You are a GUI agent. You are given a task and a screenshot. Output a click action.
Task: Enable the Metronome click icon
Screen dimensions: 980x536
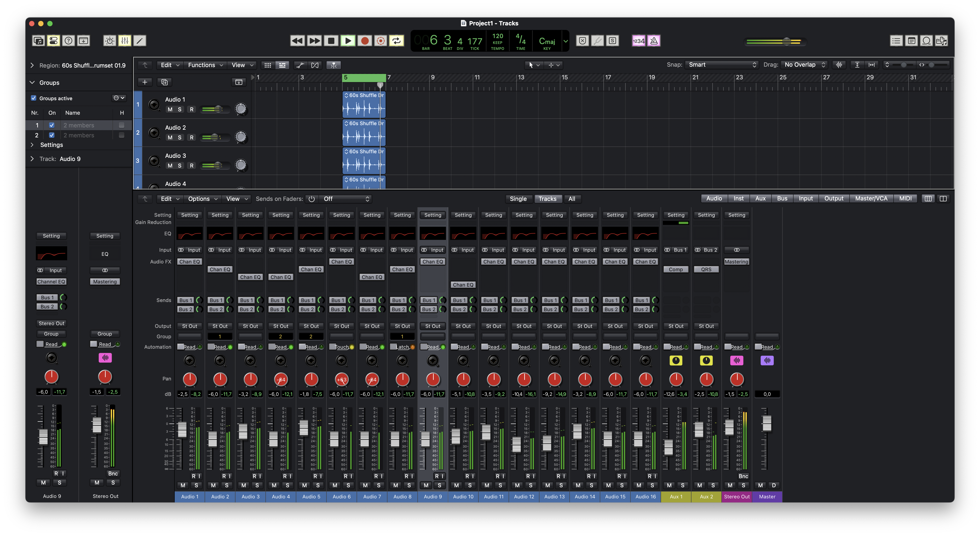coord(654,41)
